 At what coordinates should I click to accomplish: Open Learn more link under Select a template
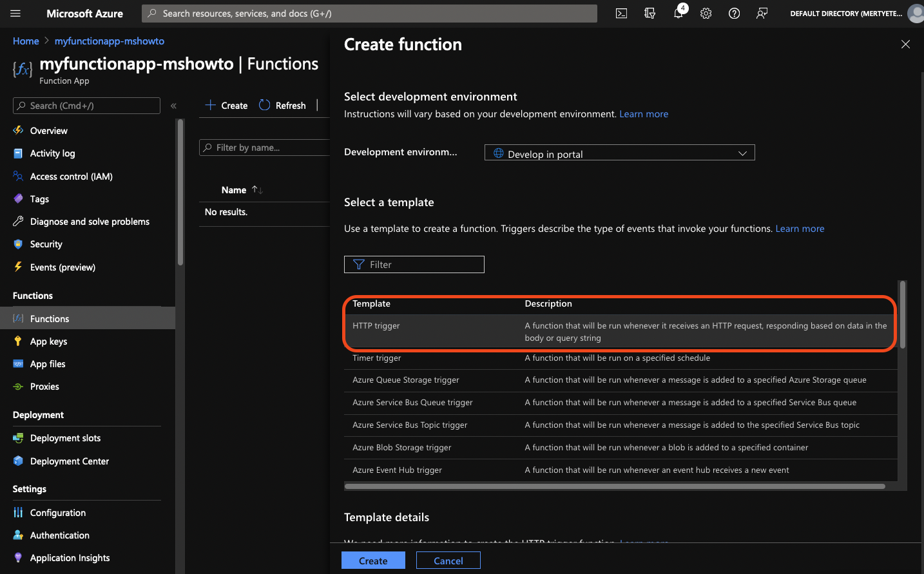coord(800,229)
